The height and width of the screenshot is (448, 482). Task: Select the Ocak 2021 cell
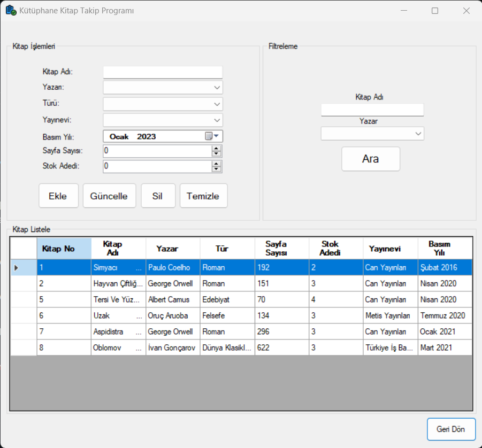[445, 331]
